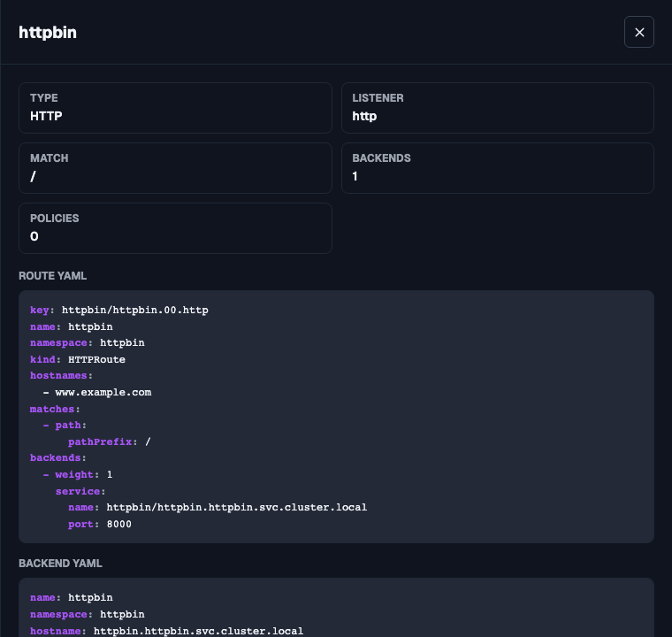Close the httpbin details panel
This screenshot has width=672, height=637.
point(639,32)
